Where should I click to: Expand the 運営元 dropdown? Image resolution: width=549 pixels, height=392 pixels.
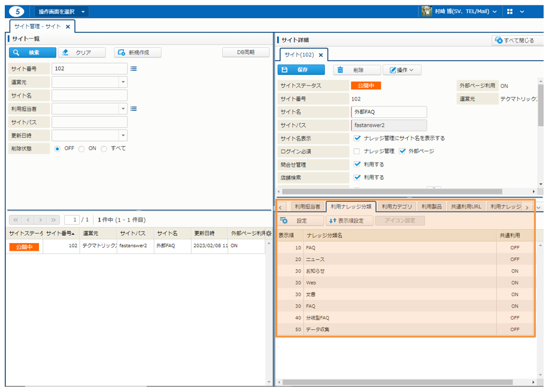point(123,82)
